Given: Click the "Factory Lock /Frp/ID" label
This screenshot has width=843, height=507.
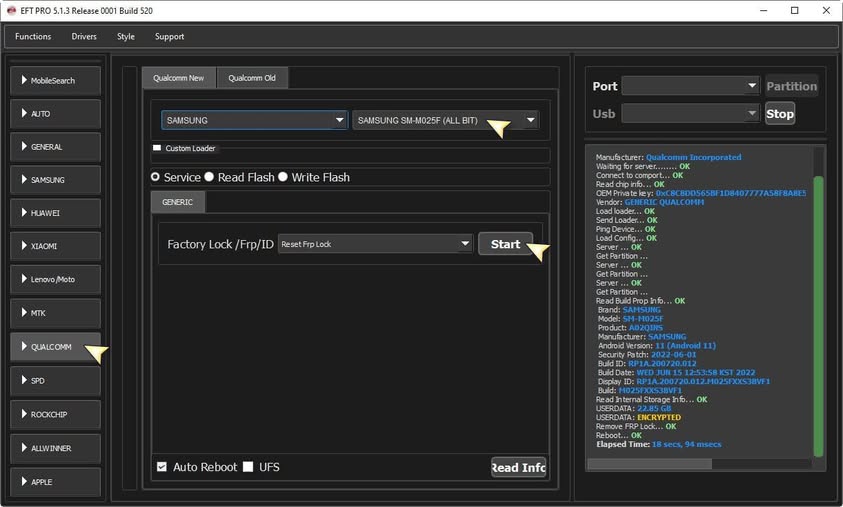Looking at the screenshot, I should tap(220, 244).
